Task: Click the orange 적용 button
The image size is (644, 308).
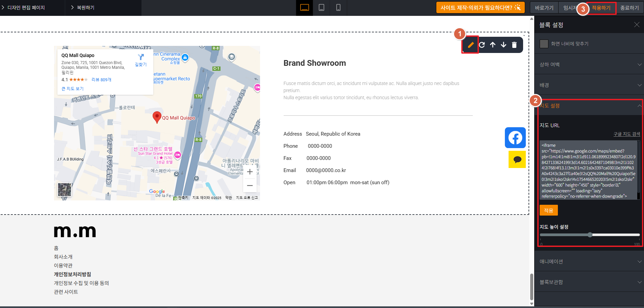Action: [548, 210]
